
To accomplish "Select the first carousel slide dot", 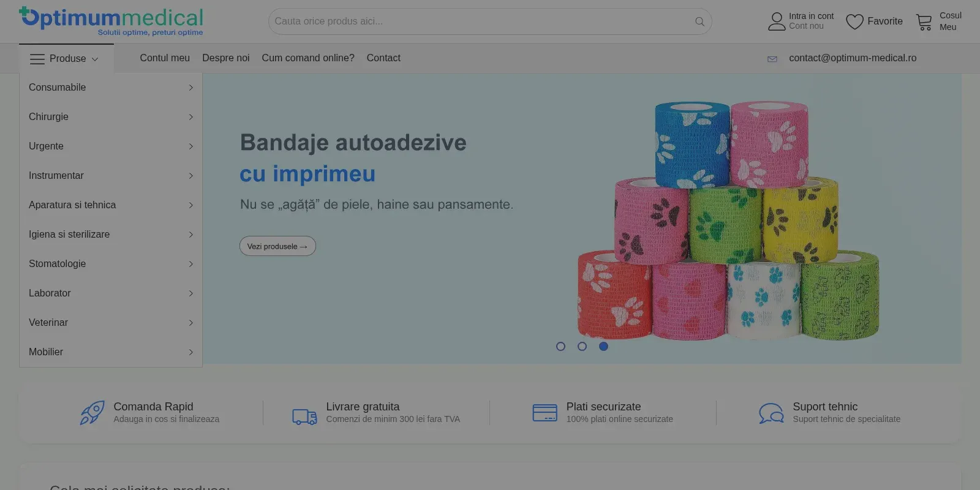I will (x=560, y=346).
